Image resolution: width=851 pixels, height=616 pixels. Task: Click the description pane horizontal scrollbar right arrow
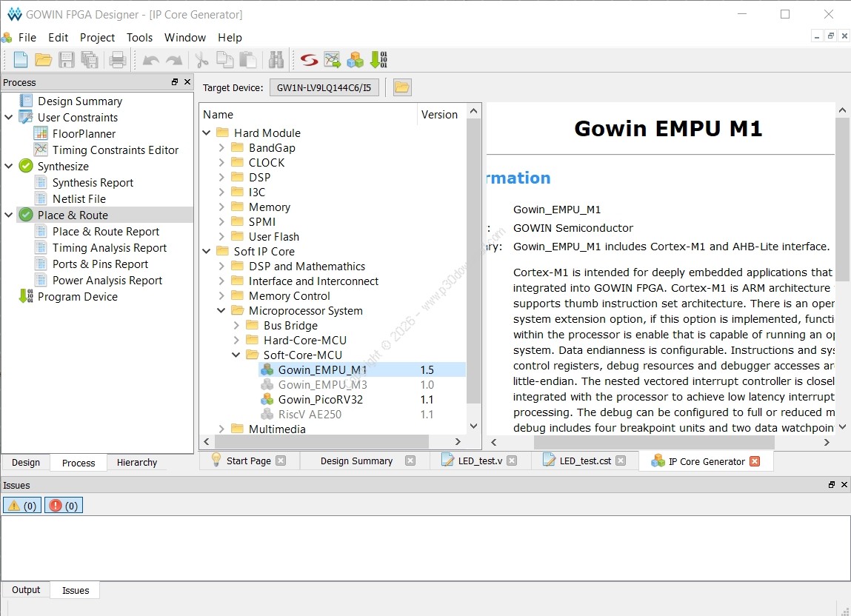(x=827, y=442)
